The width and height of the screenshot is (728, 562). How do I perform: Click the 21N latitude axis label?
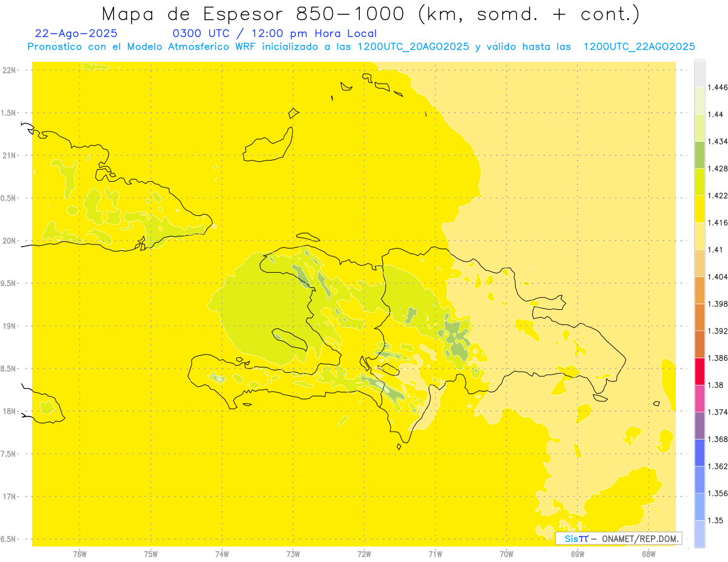point(10,155)
